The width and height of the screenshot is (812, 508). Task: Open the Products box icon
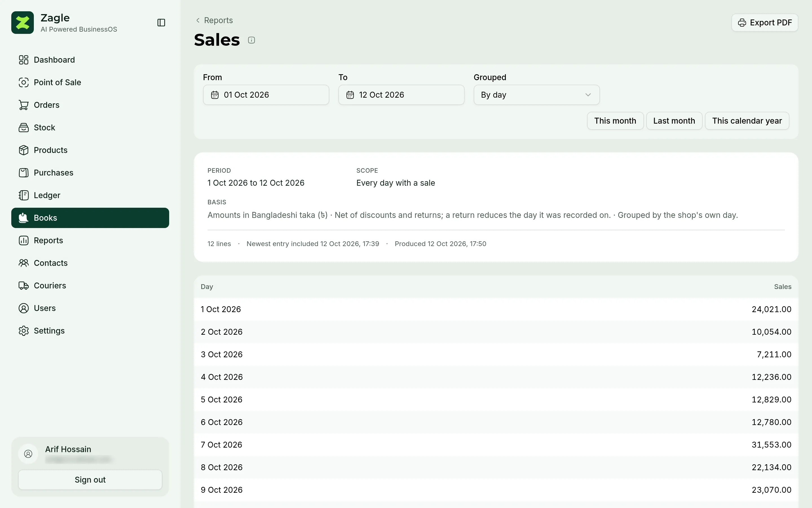point(23,150)
